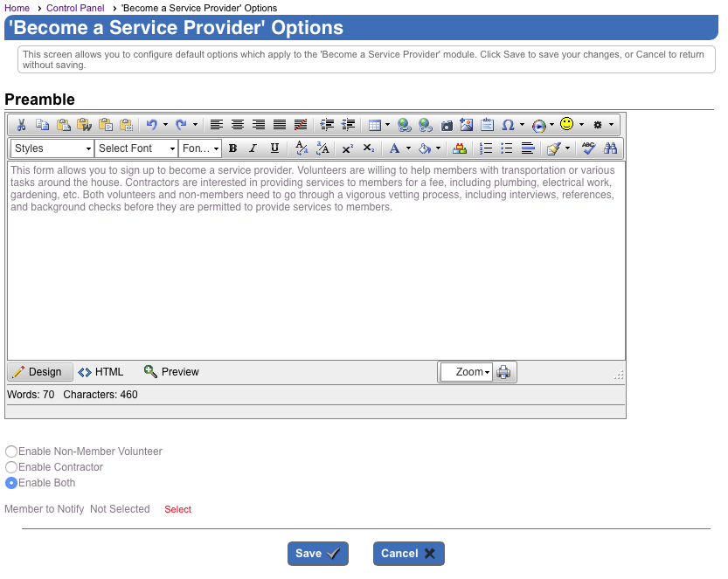Viewport: 728px width, 579px height.
Task: Choose the Enable Contractor radio button
Action: point(10,467)
